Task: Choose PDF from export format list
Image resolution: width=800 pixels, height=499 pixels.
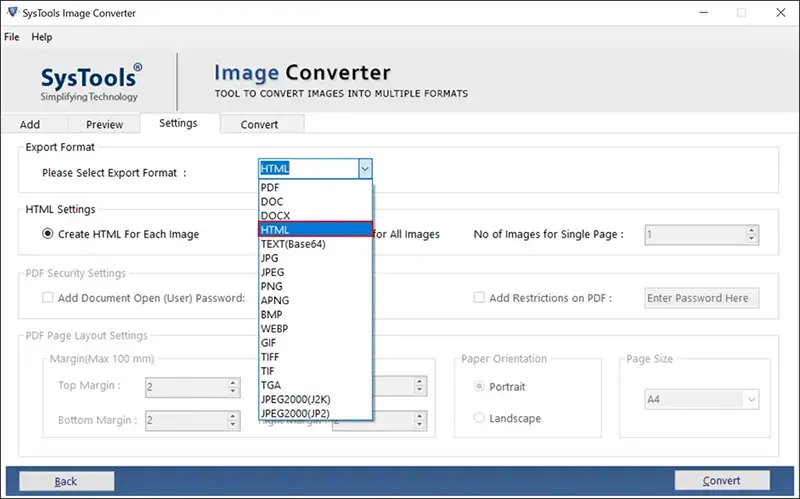Action: (x=315, y=187)
